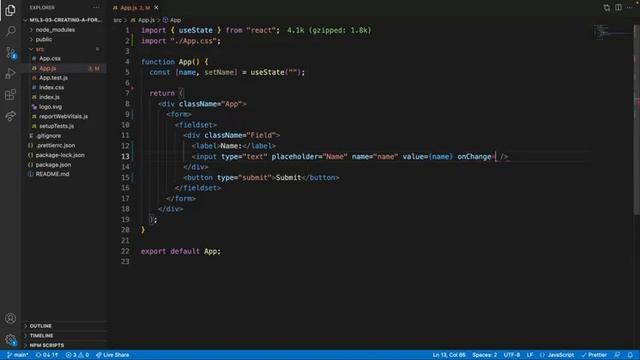Click the App.js breadcrumb segment
This screenshot has width=640, height=360.
pos(143,20)
